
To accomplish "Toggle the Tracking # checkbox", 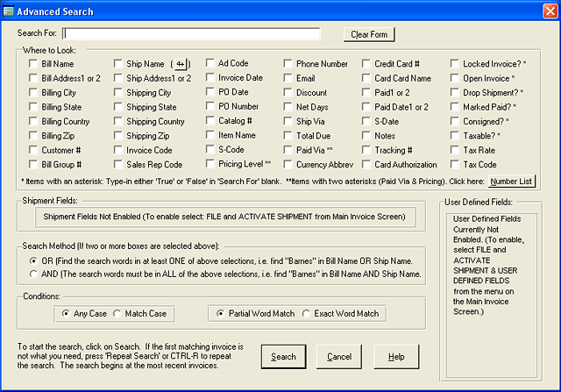I will 366,150.
